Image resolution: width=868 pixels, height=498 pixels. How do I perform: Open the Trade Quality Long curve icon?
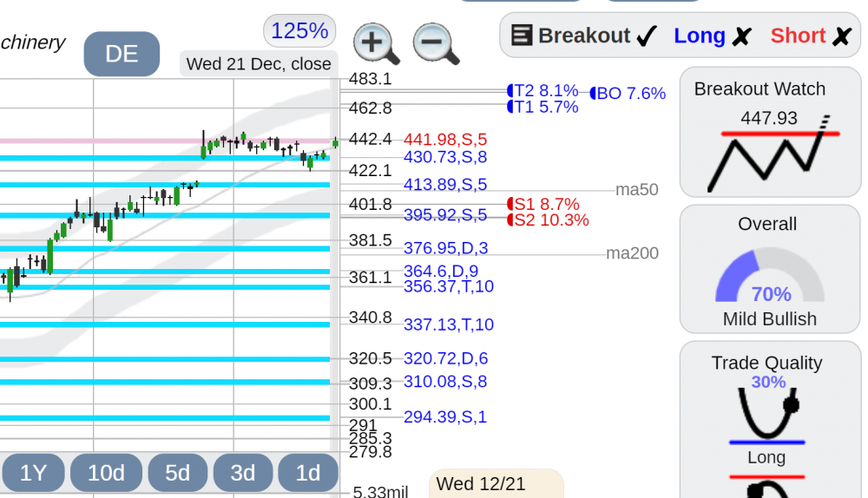coord(768,415)
